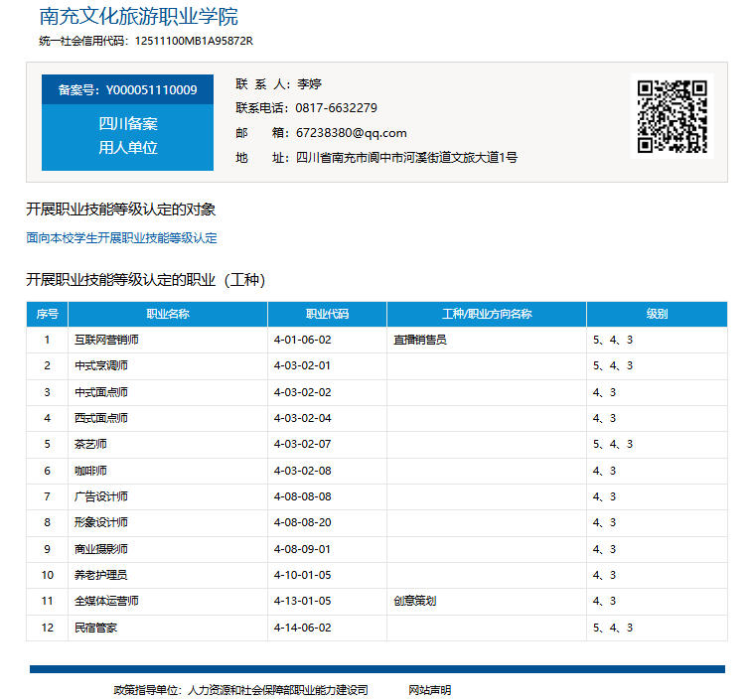Click code 4-13-01-05
This screenshot has width=751, height=700.
click(302, 602)
